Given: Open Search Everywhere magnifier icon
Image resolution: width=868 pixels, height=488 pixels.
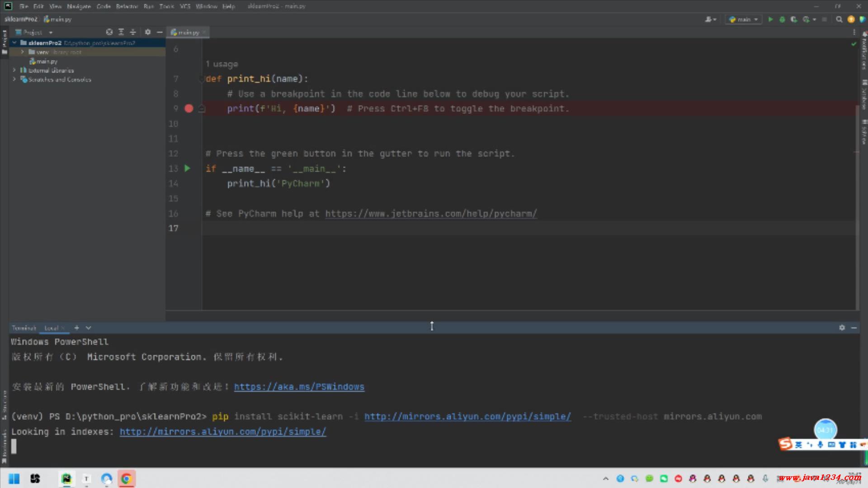Looking at the screenshot, I should [839, 19].
